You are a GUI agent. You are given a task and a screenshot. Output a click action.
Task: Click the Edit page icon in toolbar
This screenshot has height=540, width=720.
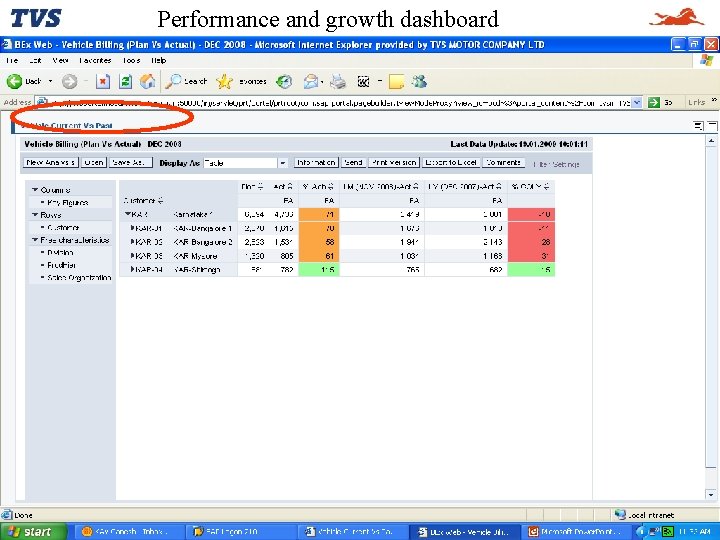pos(363,82)
